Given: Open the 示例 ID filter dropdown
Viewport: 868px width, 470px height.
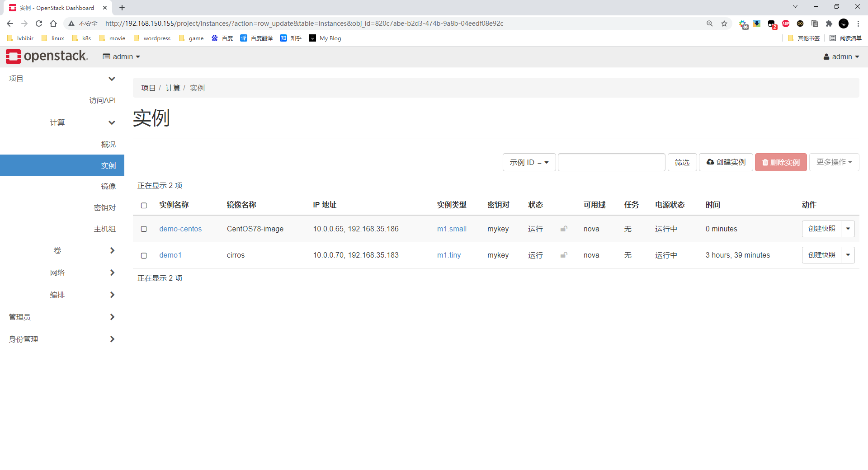Looking at the screenshot, I should pos(529,162).
